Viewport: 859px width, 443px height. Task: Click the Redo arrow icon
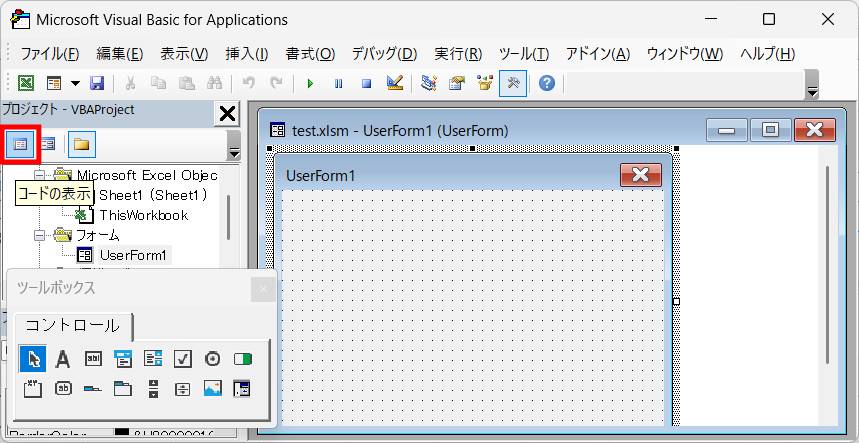[x=277, y=83]
